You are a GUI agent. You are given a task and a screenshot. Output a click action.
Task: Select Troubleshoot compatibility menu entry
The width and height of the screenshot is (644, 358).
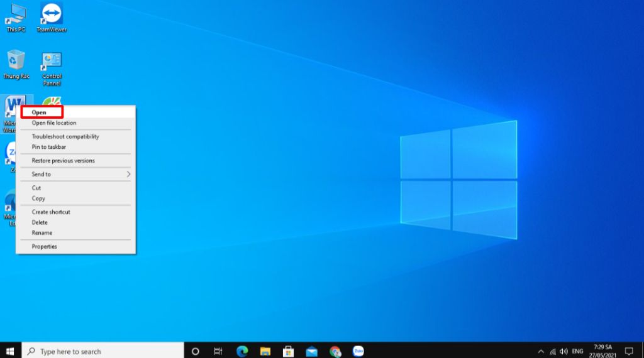(x=75, y=136)
